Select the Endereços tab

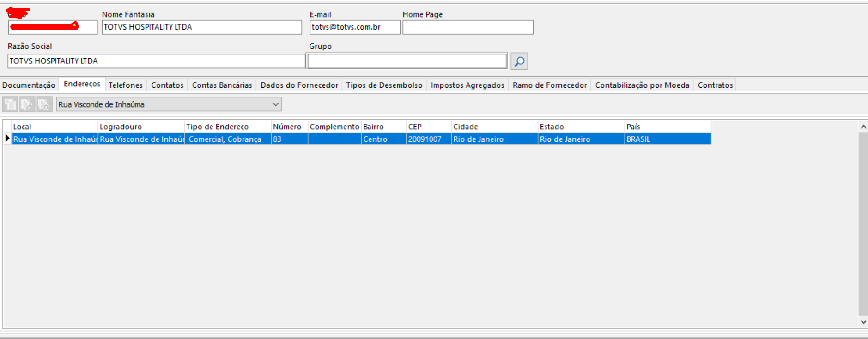pyautogui.click(x=82, y=84)
